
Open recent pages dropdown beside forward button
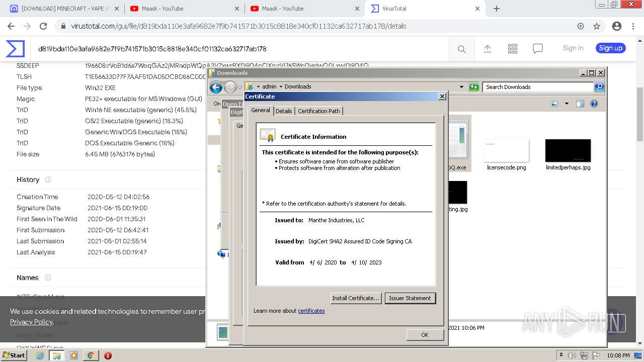(239, 87)
